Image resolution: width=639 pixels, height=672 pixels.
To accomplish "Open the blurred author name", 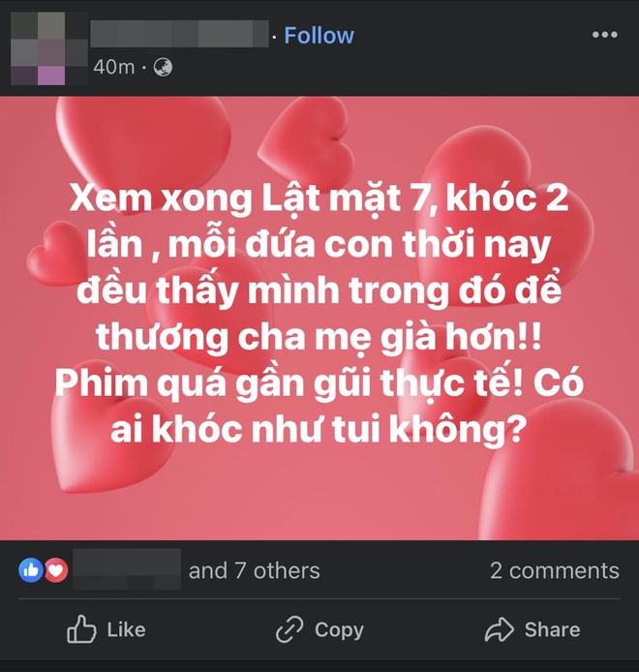I will (x=179, y=34).
